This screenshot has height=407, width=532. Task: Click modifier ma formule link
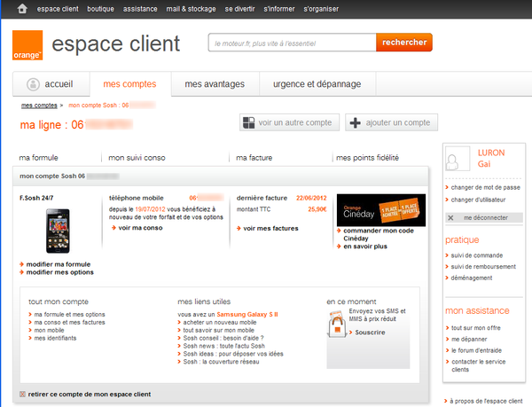[59, 264]
